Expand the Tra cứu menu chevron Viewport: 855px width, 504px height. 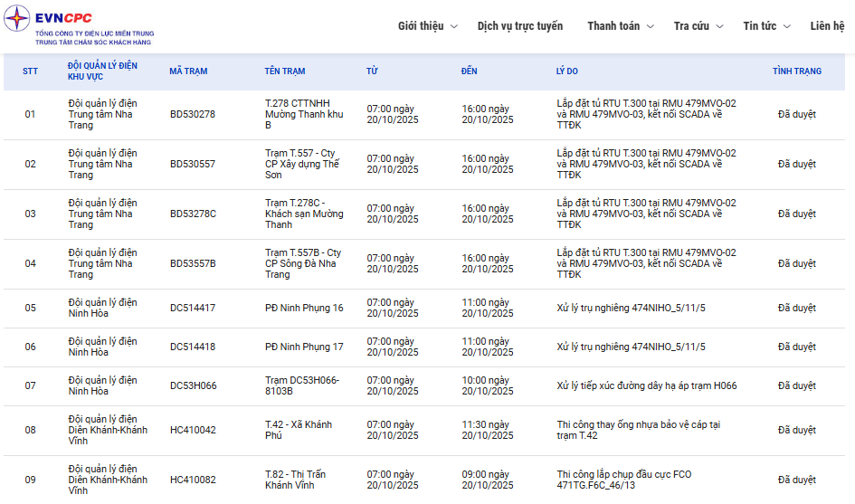pos(719,27)
